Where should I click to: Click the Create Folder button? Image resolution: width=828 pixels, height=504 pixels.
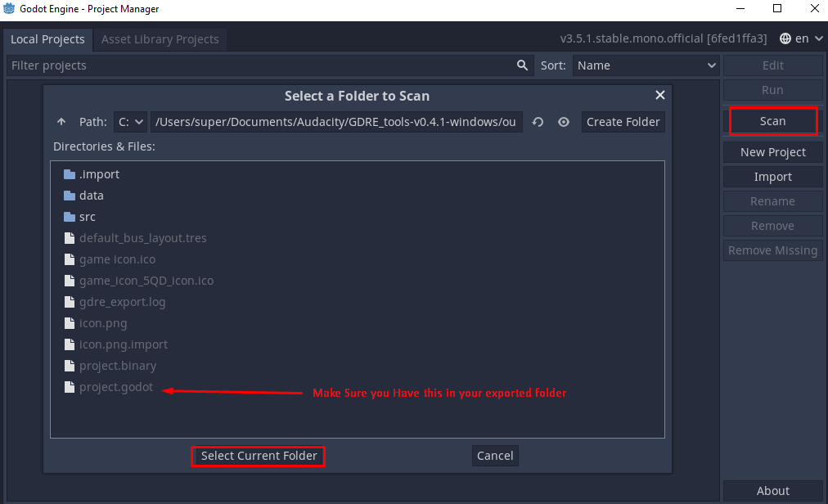coord(623,122)
